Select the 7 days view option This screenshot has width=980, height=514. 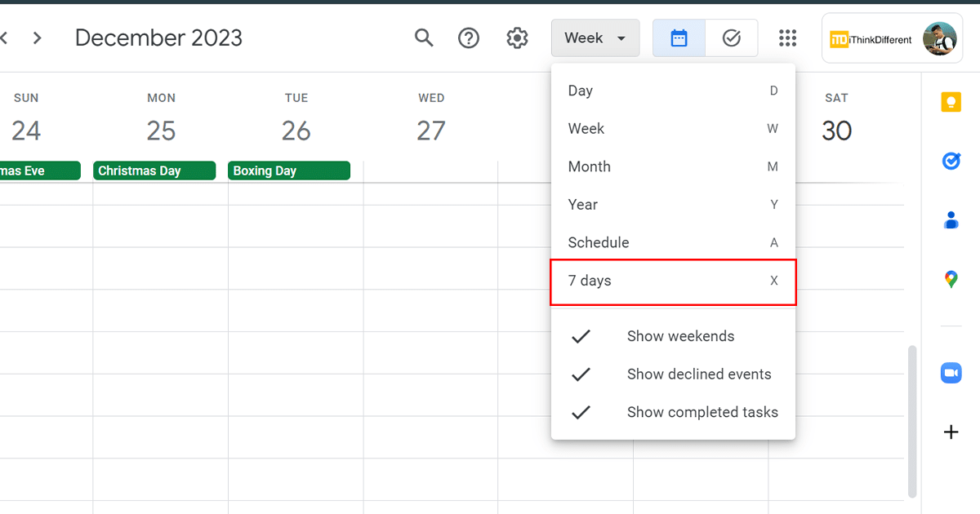pyautogui.click(x=673, y=281)
